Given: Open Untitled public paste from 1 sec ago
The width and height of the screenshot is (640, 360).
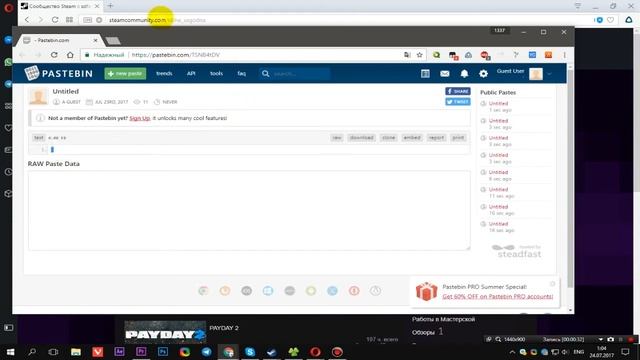Looking at the screenshot, I should click(498, 104).
